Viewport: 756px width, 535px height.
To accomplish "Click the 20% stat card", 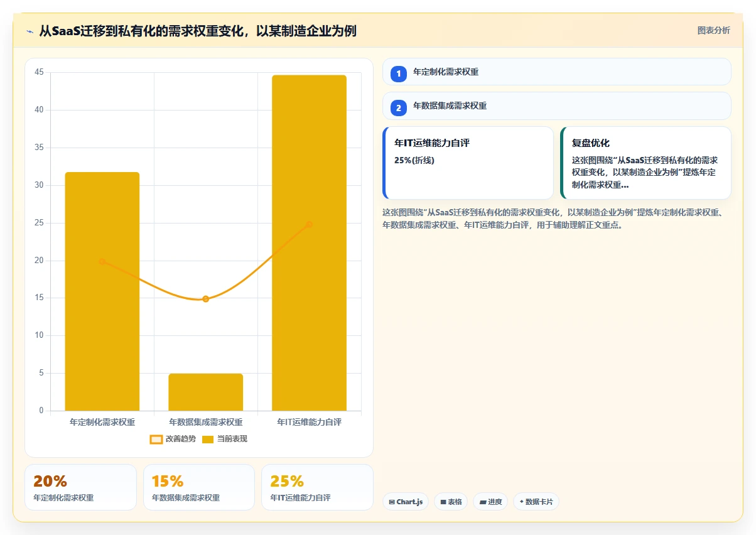I will tap(80, 487).
